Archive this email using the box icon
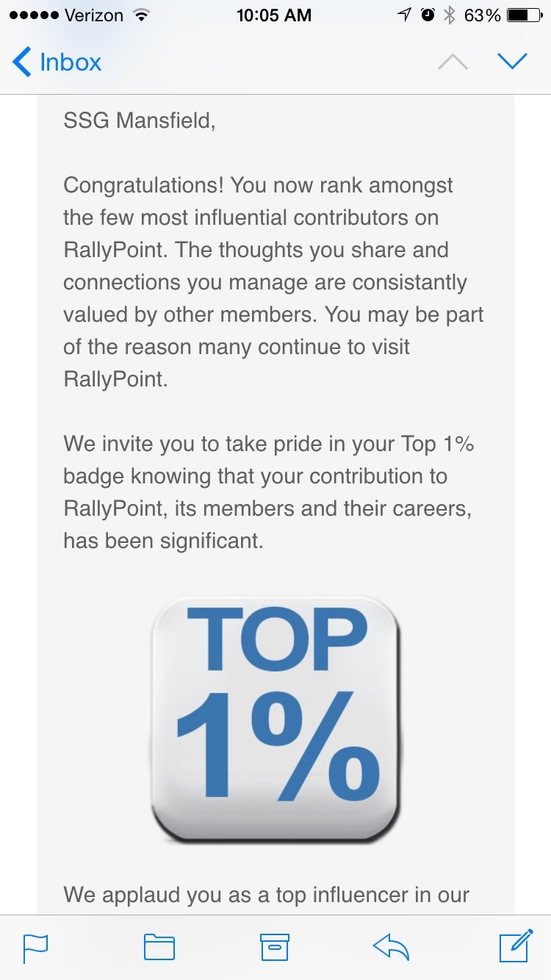 [275, 947]
